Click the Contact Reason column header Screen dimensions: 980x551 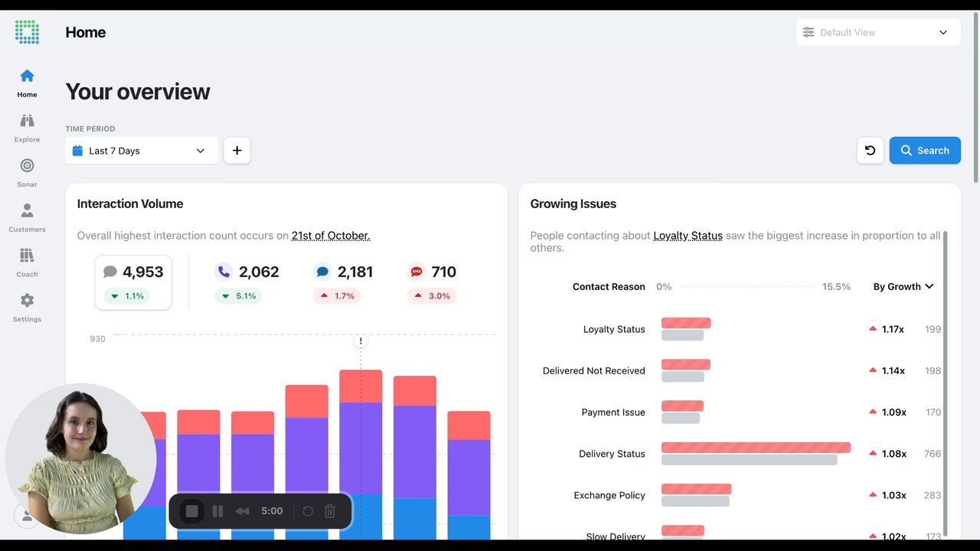point(609,286)
